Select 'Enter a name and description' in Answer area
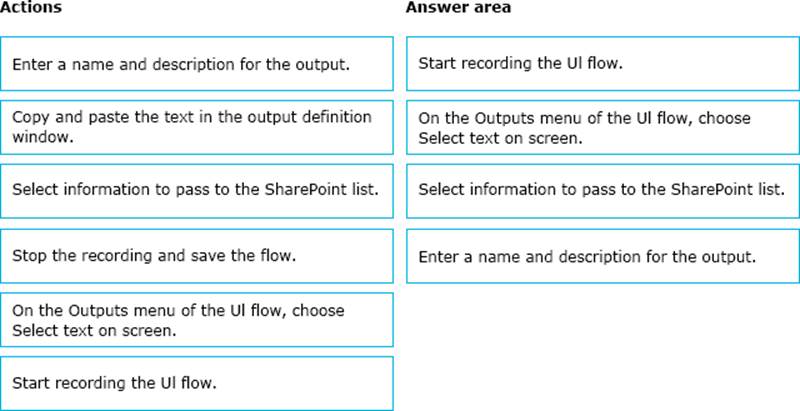The height and width of the screenshot is (411, 800). pos(603,256)
